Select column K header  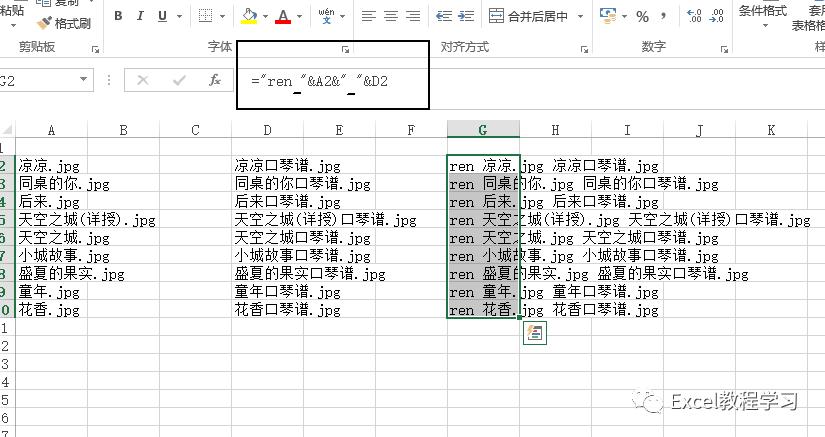click(771, 130)
